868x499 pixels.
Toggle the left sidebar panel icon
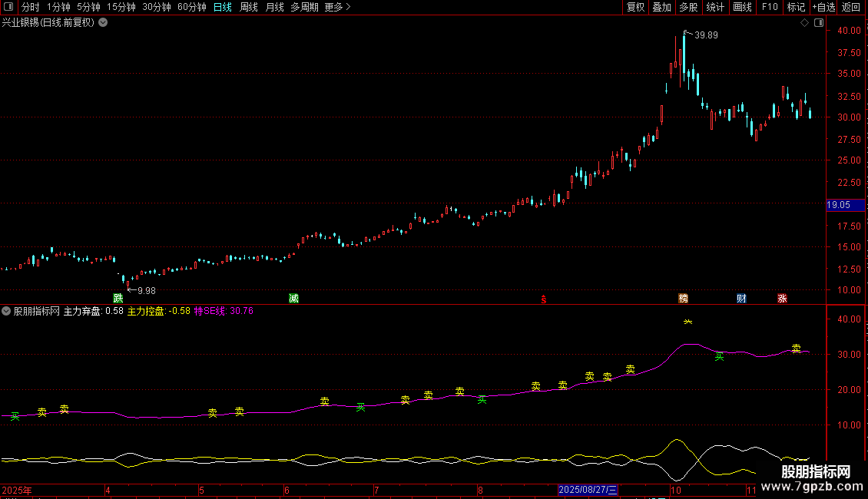coord(8,7)
